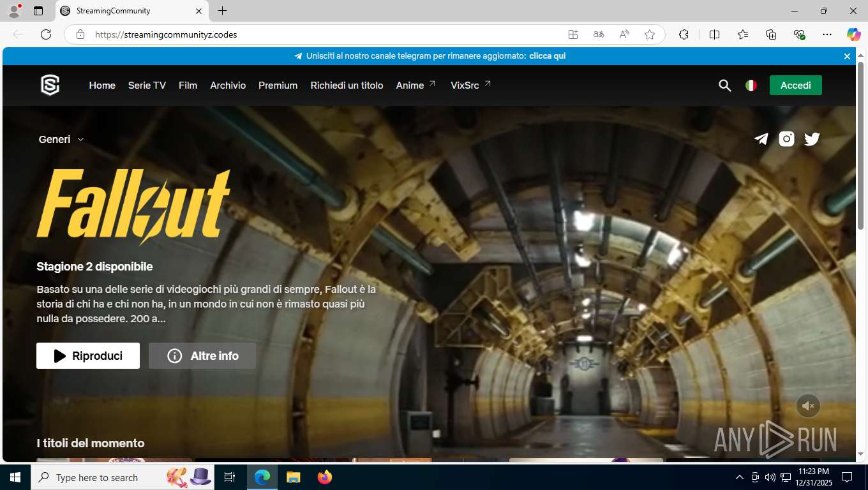Click the Riproduci play button
Viewport: 868px width, 490px height.
[88, 356]
